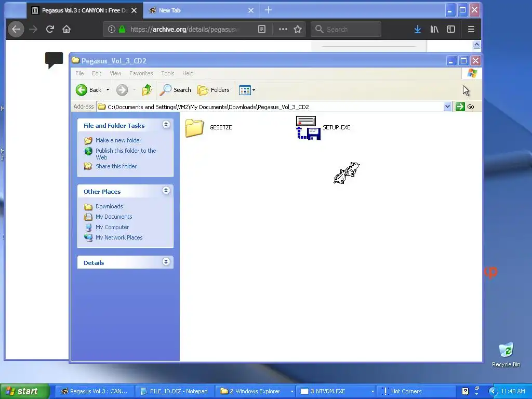Viewport: 532px width, 399px height.
Task: Click up arrow of the Firefox scrollbar
Action: [476, 45]
